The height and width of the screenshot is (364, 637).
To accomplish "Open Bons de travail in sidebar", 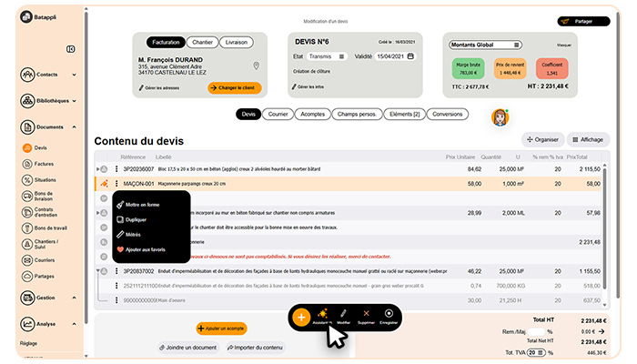I will [45, 227].
